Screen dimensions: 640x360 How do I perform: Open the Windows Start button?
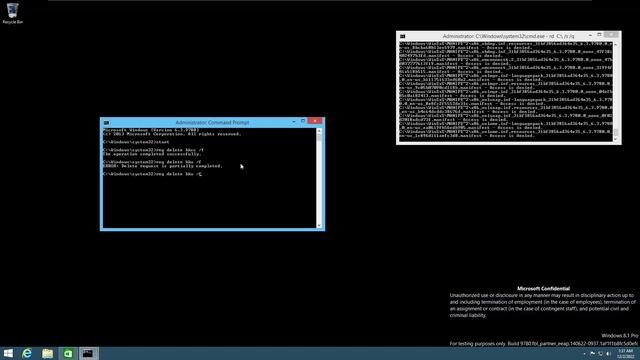point(8,353)
